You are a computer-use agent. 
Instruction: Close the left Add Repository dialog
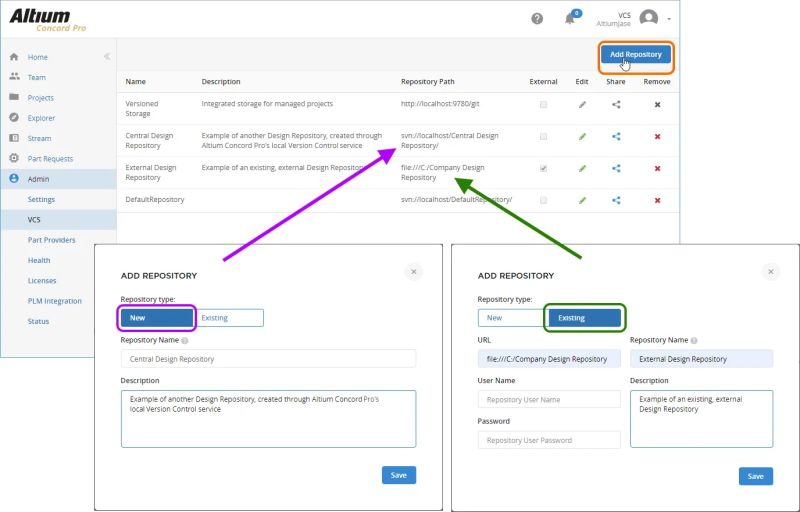414,272
